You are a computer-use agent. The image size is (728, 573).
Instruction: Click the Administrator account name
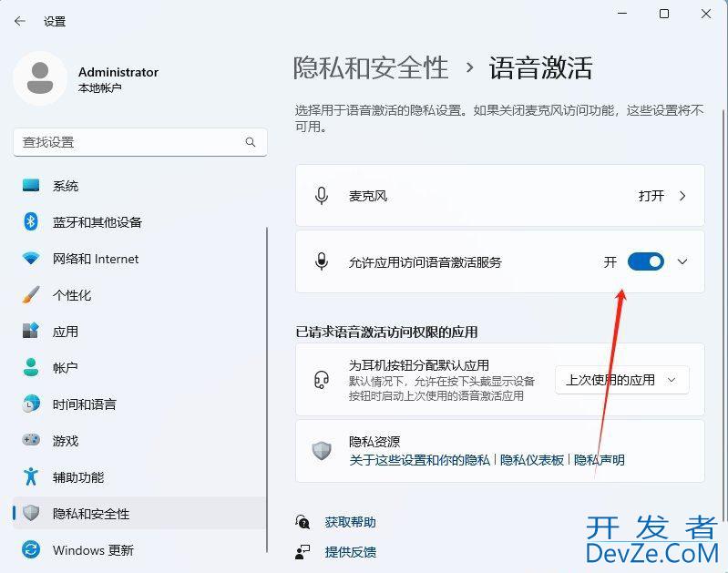tap(118, 72)
